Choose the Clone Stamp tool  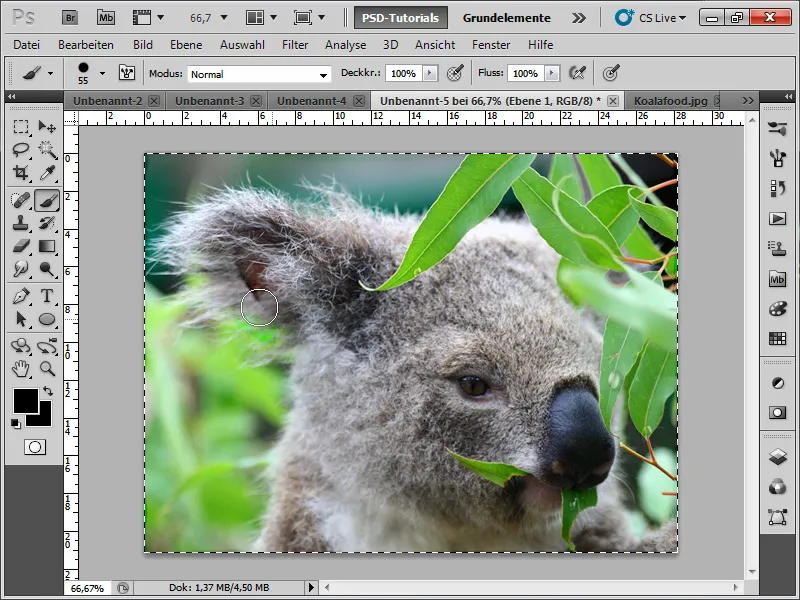coord(21,223)
